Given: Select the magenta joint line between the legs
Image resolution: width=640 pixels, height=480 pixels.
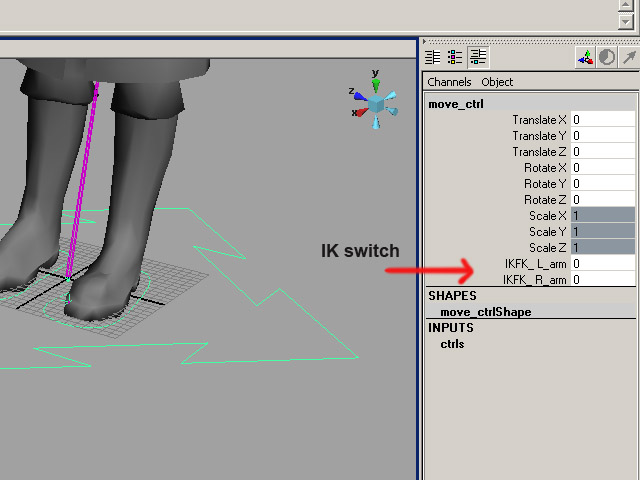Looking at the screenshot, I should 83,180.
